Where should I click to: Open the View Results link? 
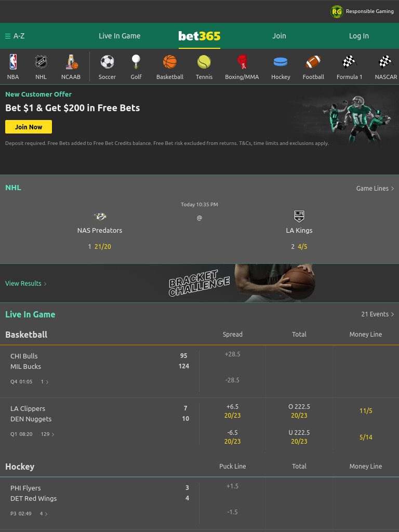click(26, 284)
